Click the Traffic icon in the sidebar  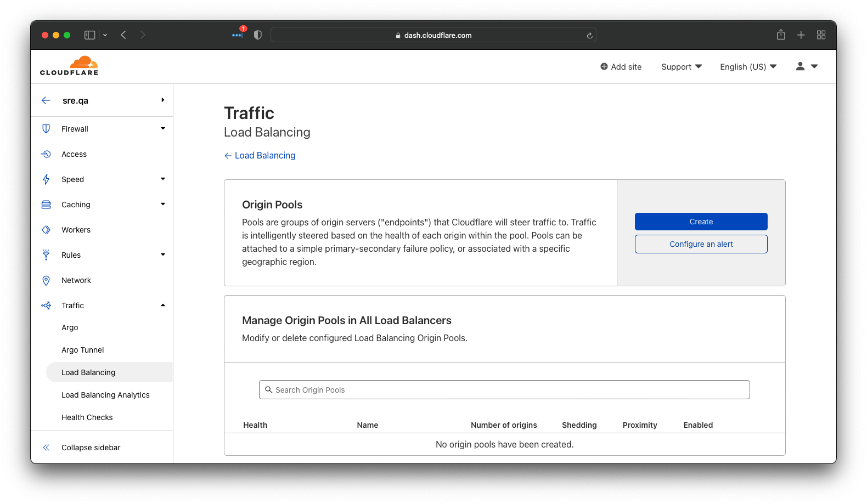point(46,305)
